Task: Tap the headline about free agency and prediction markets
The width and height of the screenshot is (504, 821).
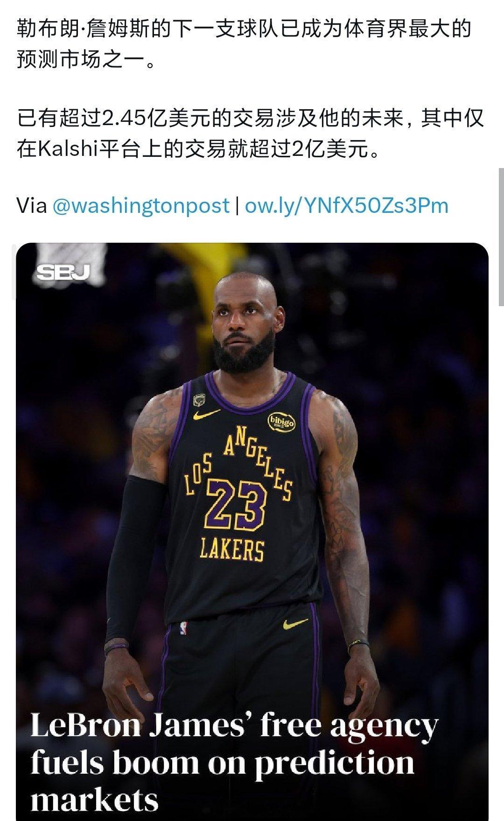Action: click(235, 762)
